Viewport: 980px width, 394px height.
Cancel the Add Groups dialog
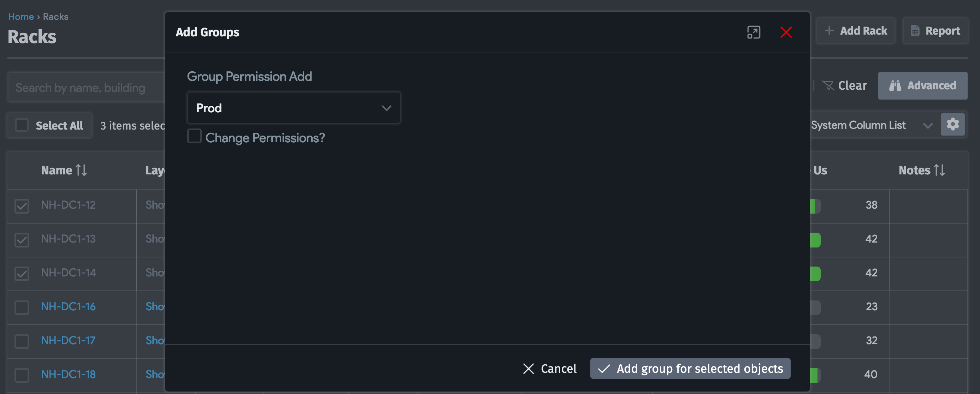pos(550,368)
